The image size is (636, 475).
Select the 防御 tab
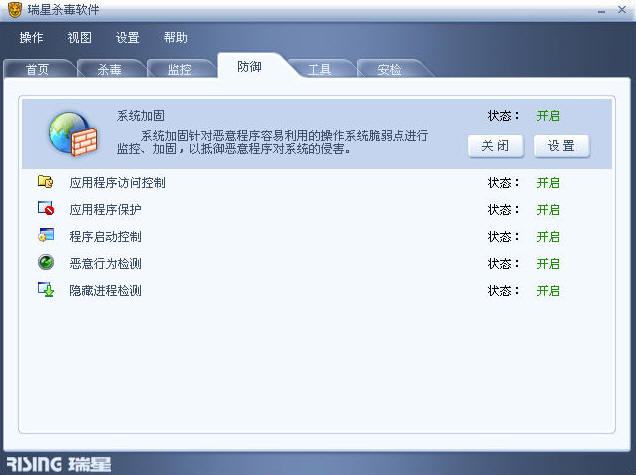click(250, 66)
